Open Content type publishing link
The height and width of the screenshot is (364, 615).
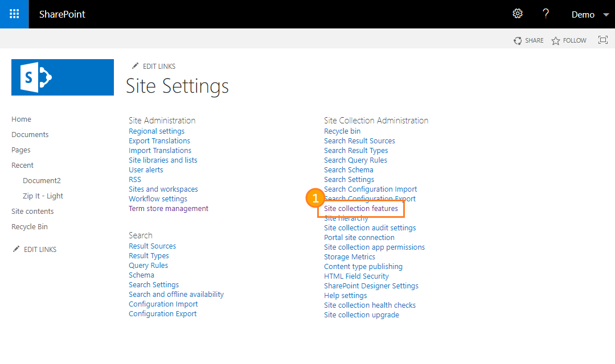[363, 266]
